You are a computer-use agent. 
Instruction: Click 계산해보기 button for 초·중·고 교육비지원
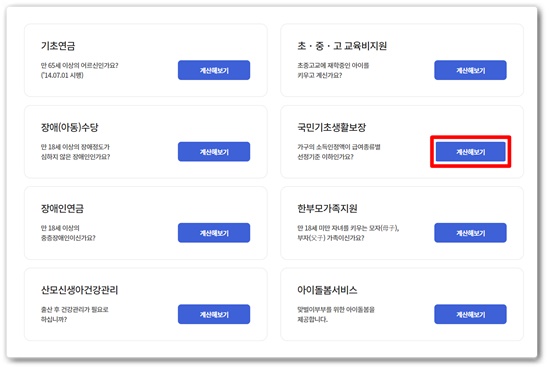coord(470,70)
